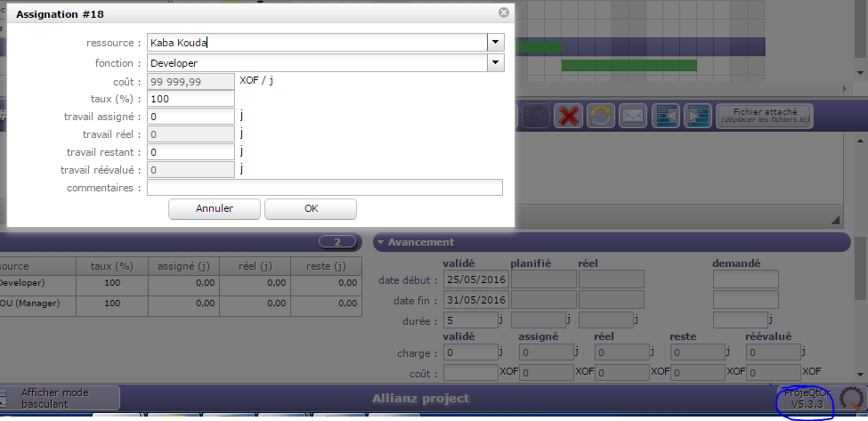This screenshot has height=421, width=868.
Task: Click the Fichier attaché drop zone
Action: 765,117
